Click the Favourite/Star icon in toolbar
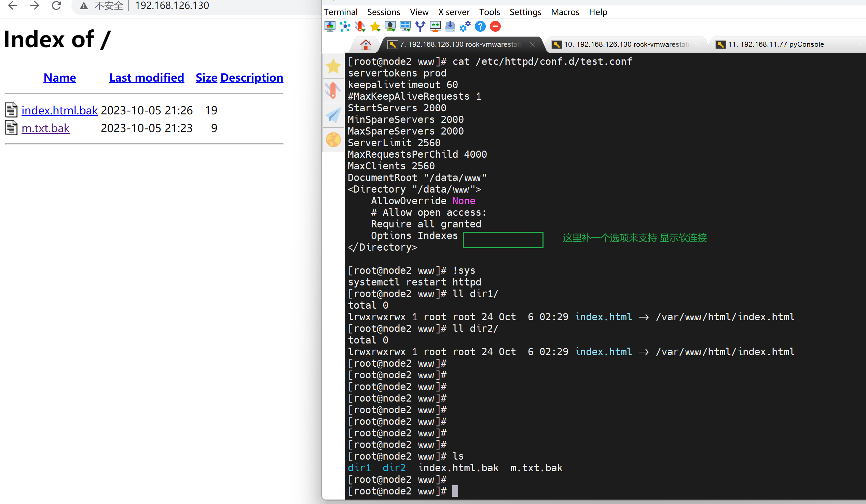The image size is (866, 504). [x=375, y=26]
